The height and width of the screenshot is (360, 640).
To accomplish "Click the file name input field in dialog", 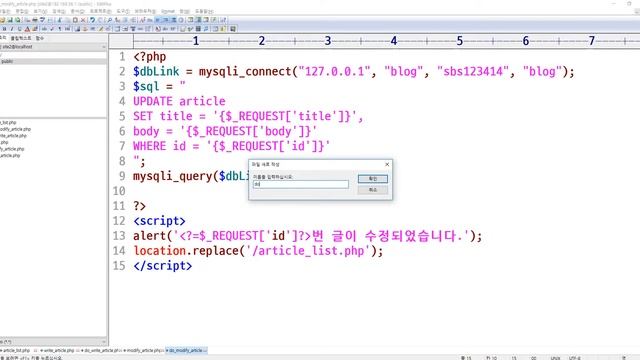I will [301, 184].
